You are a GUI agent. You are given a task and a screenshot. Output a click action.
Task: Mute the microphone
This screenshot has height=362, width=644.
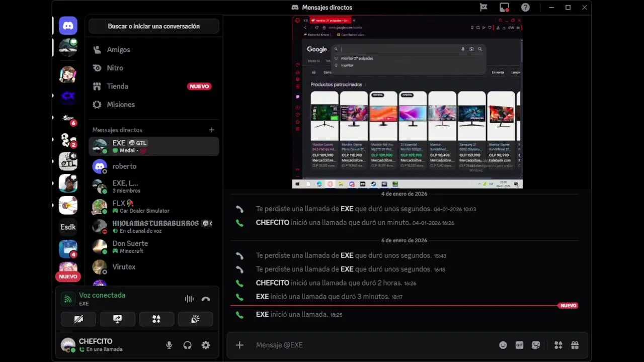pos(169,345)
